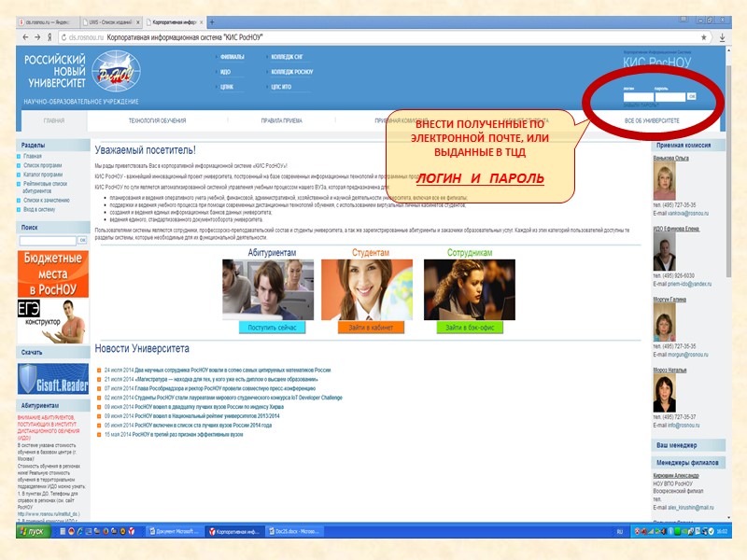
Task: Close the UWS - Список изданий tab
Action: click(138, 22)
